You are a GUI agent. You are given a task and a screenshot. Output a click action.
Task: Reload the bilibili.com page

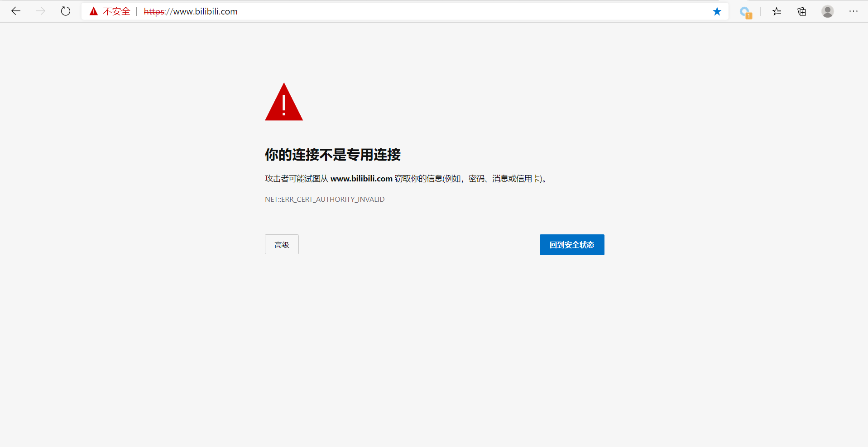coord(66,11)
